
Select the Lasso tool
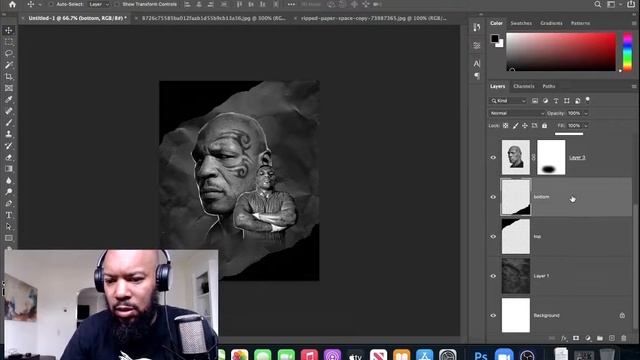pyautogui.click(x=9, y=53)
